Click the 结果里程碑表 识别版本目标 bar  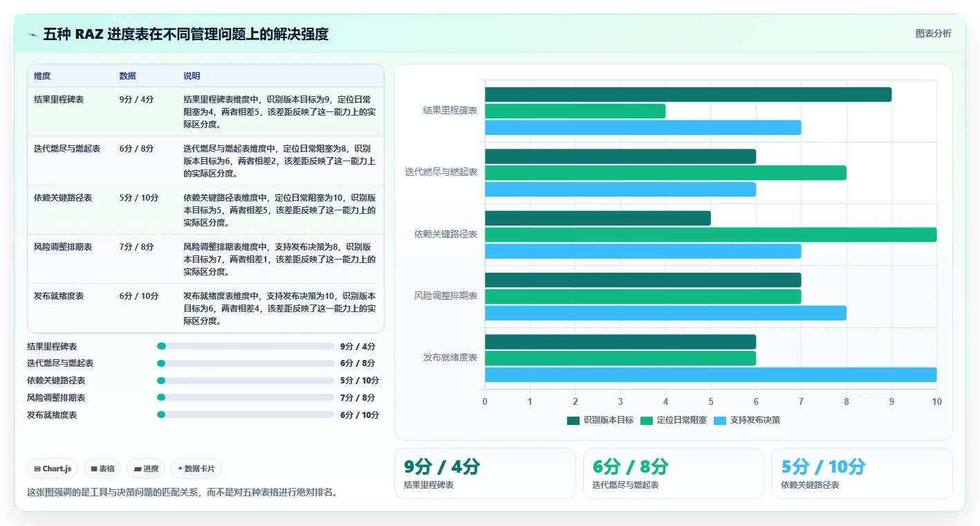[x=688, y=95]
